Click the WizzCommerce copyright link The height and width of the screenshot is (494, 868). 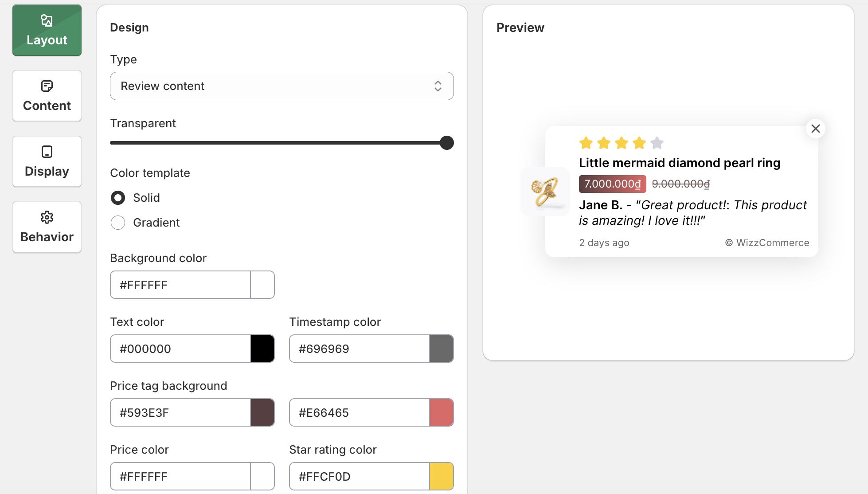click(x=767, y=243)
